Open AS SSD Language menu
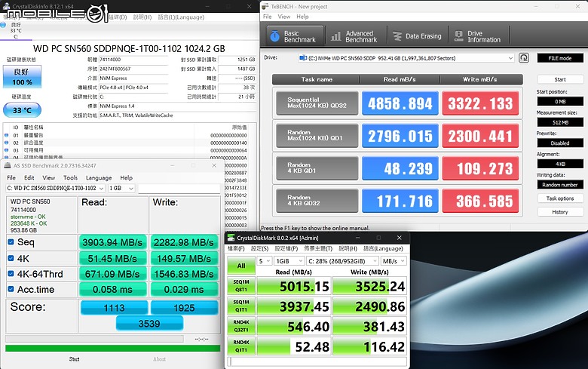 (99, 177)
